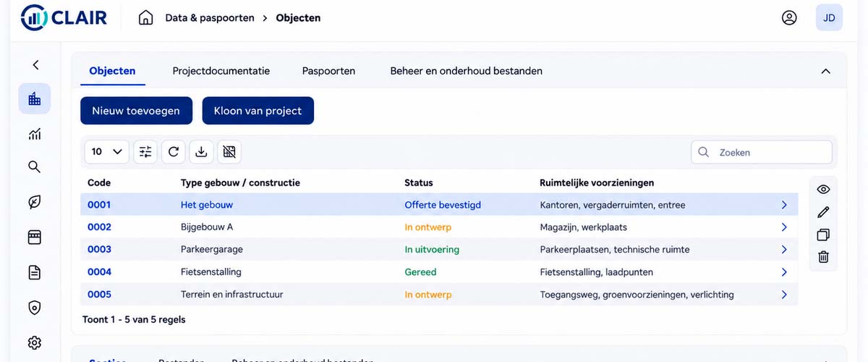Open the search sidebar icon

(x=35, y=167)
